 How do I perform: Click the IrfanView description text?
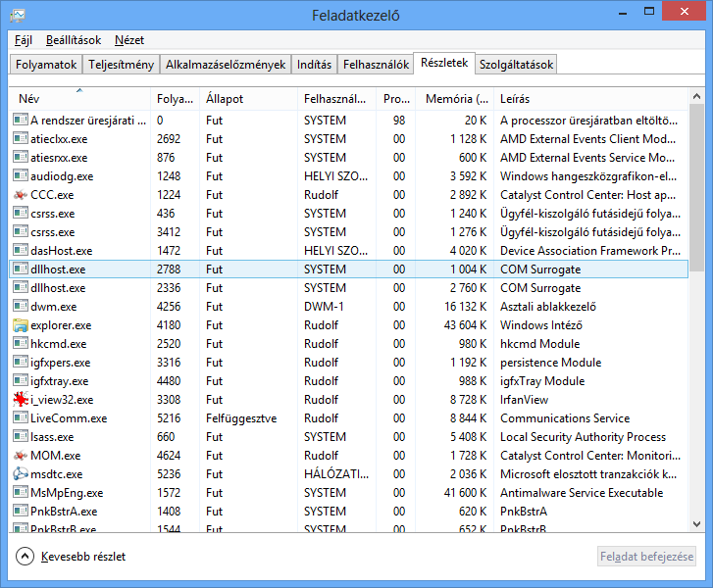coord(525,400)
